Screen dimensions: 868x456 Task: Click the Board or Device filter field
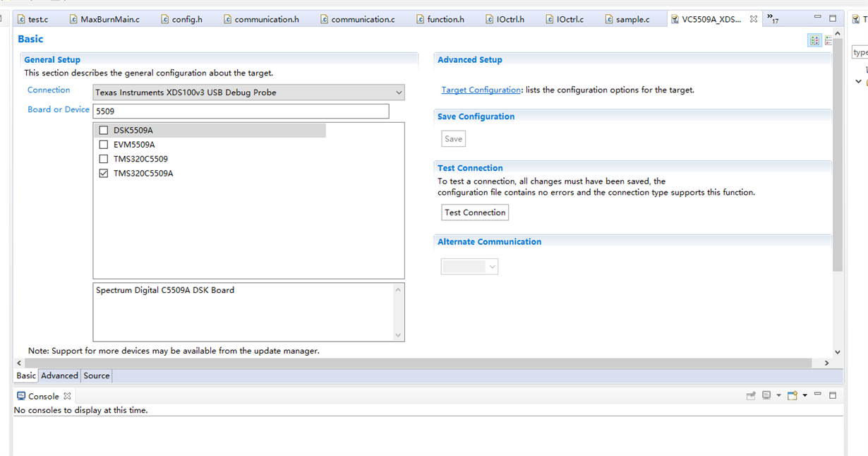(x=241, y=112)
